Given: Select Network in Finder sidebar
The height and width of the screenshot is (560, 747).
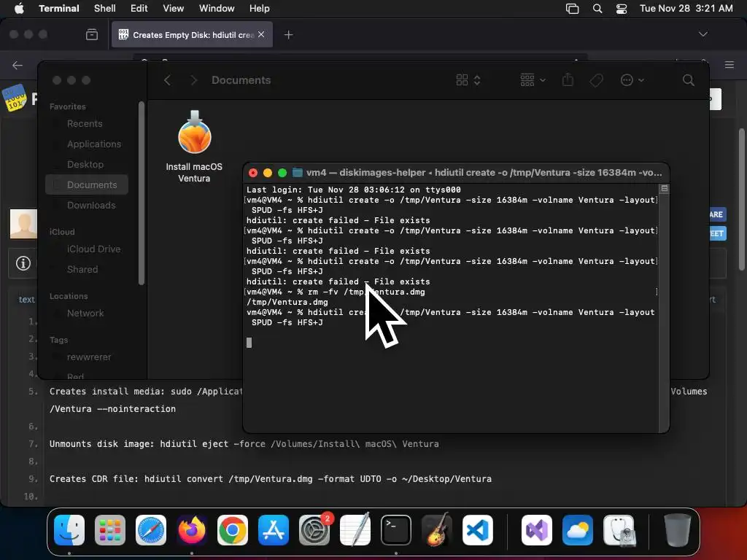Looking at the screenshot, I should [x=85, y=314].
